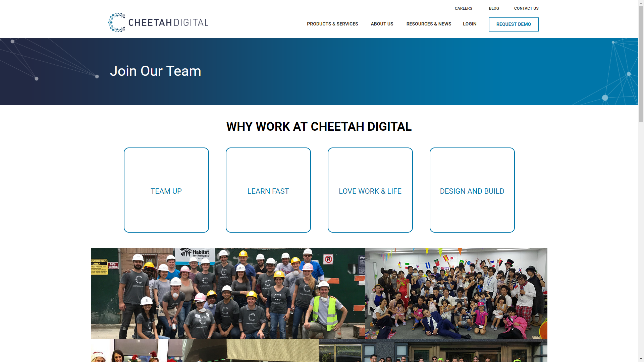The width and height of the screenshot is (644, 362).
Task: Click the page scrollbar thumb
Action: 641,64
